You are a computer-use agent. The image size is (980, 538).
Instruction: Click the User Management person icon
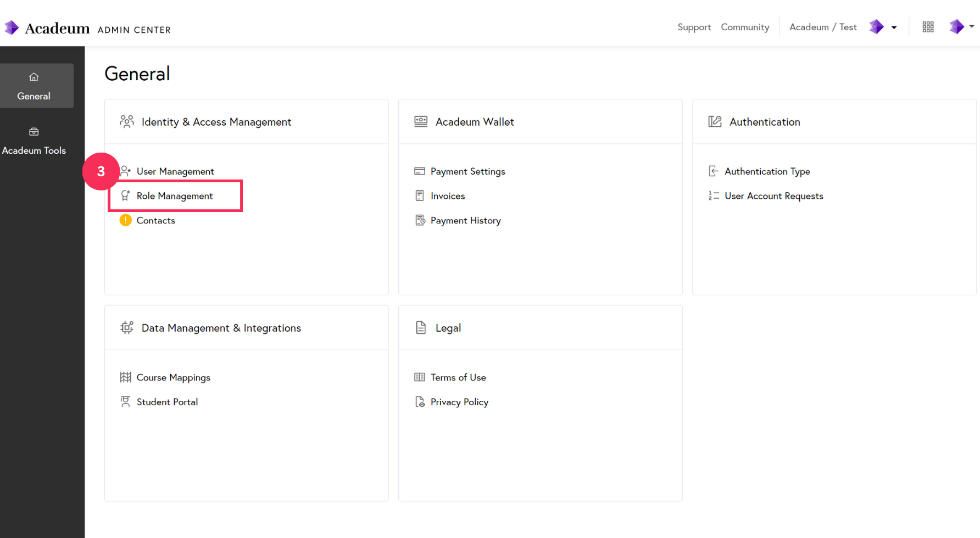(126, 171)
